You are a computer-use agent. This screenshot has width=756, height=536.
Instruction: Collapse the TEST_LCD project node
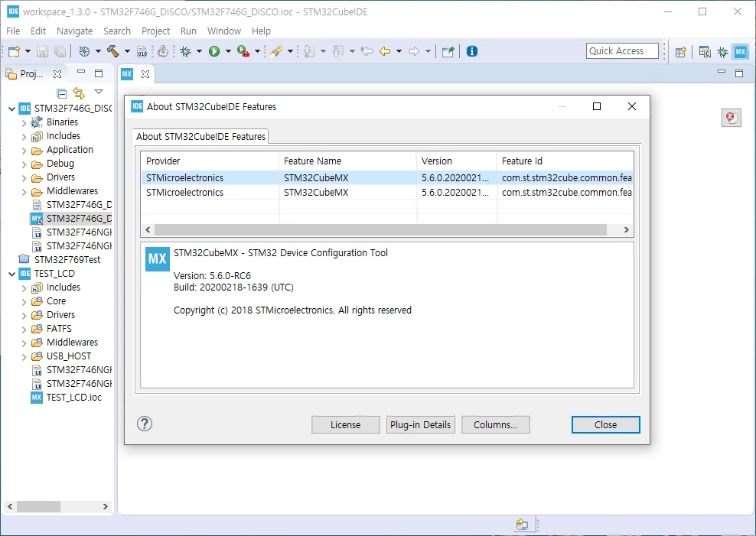[x=11, y=274]
